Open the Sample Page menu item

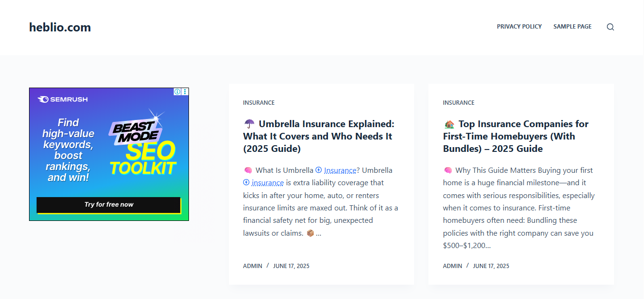coord(573,27)
